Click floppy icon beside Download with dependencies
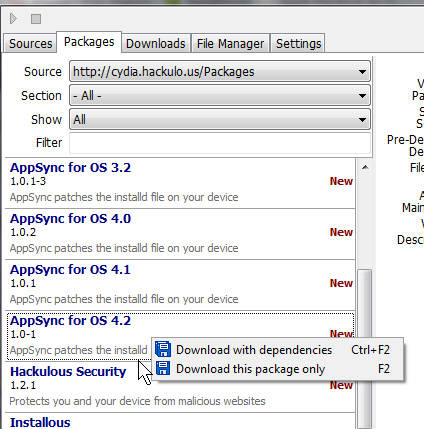 163,349
